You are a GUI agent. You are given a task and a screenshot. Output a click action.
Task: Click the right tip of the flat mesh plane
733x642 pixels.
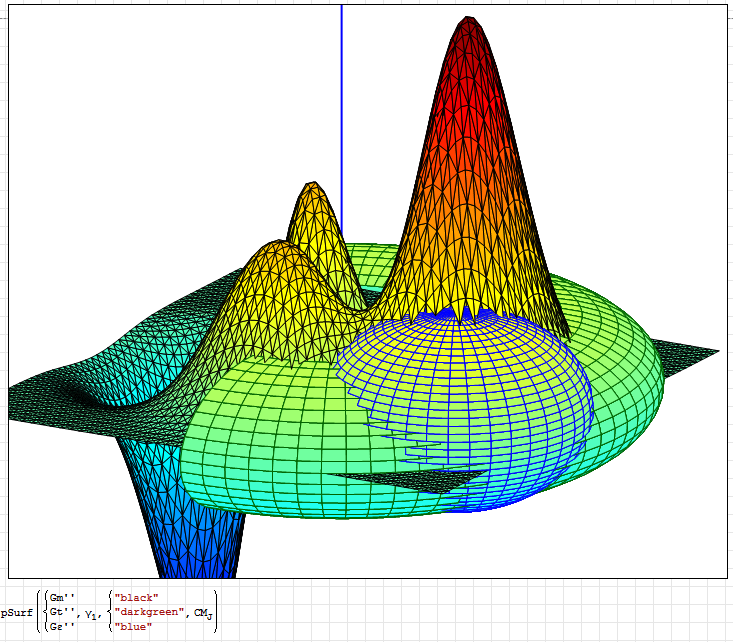pos(710,352)
